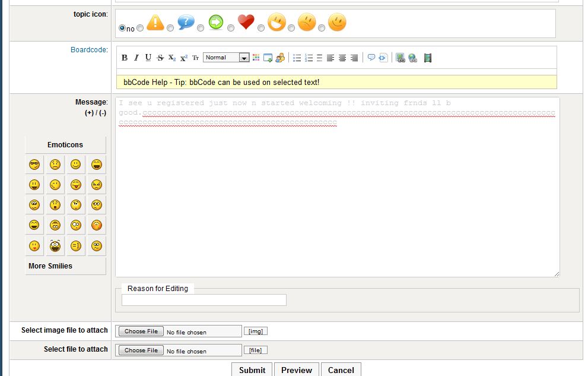588x376 pixels.
Task: Click the (+) to enlarge message box
Action: [x=89, y=113]
